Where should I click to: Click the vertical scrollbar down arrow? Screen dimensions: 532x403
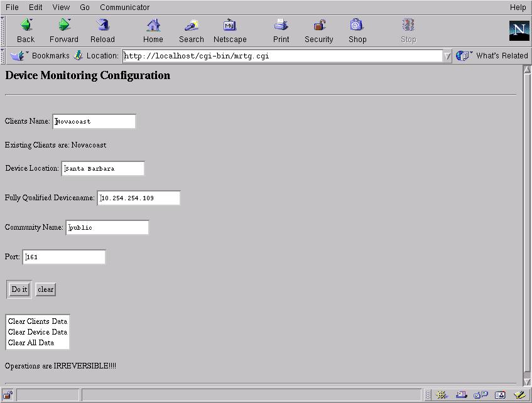(x=526, y=381)
